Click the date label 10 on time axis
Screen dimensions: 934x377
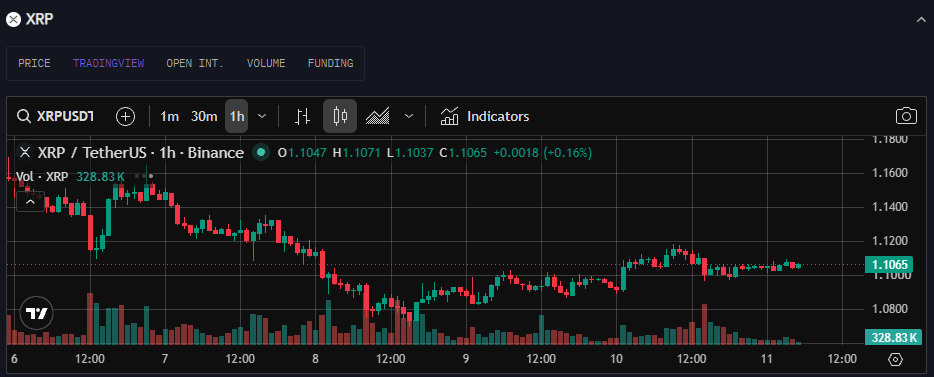(x=617, y=359)
